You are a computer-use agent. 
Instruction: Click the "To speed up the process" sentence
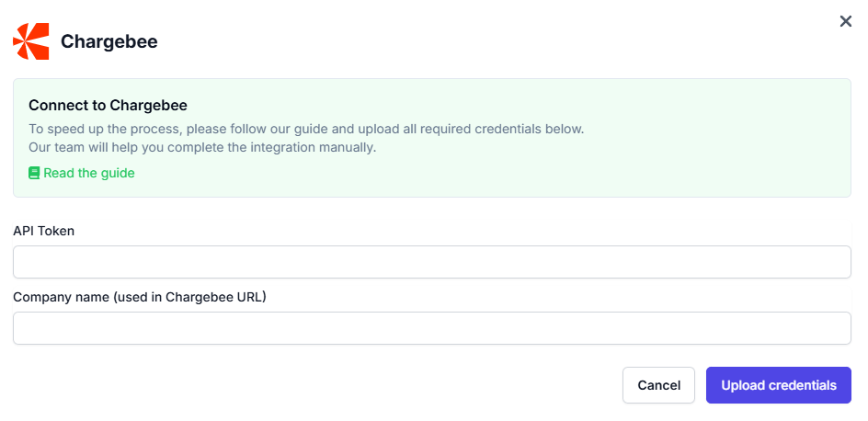pos(306,129)
